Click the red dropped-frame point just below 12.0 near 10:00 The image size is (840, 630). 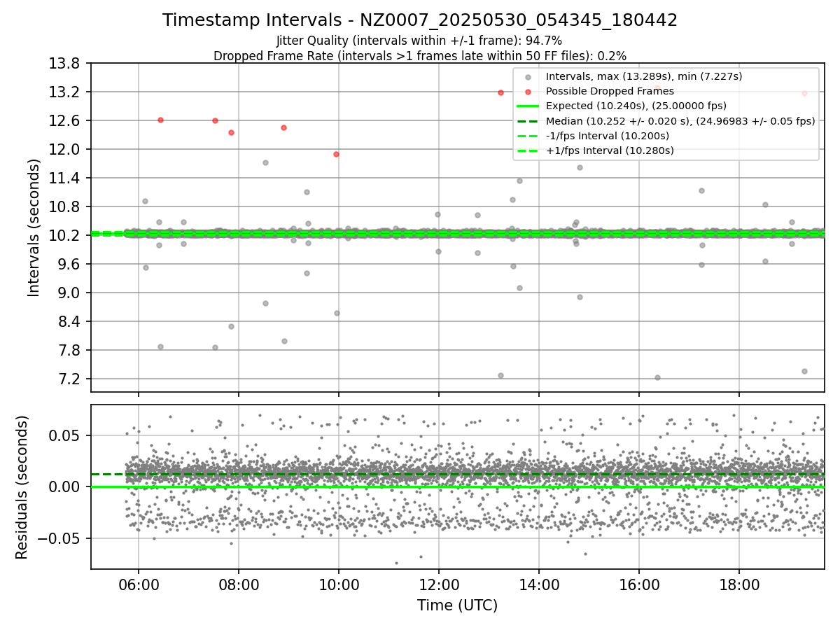coord(336,154)
